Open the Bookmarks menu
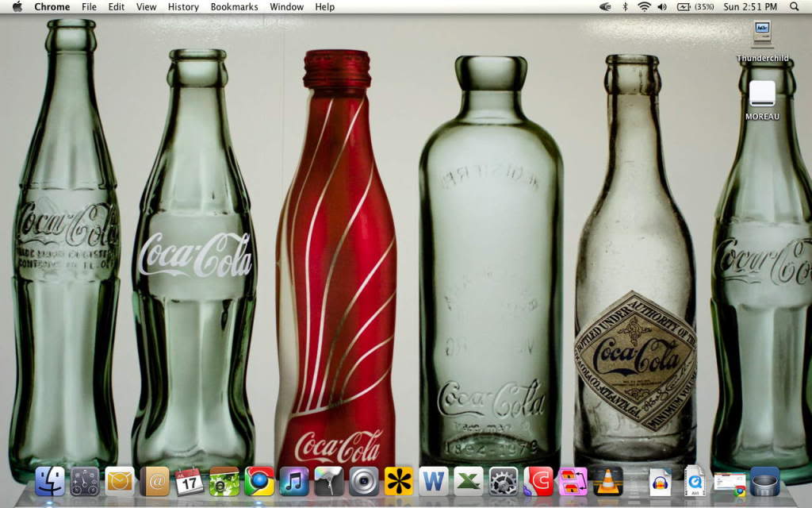Viewport: 812px width, 508px height. [234, 6]
